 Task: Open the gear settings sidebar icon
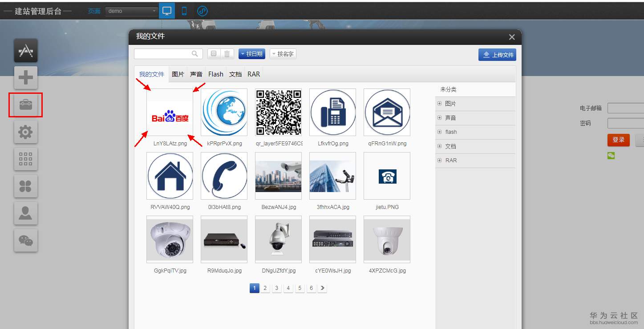pyautogui.click(x=26, y=132)
